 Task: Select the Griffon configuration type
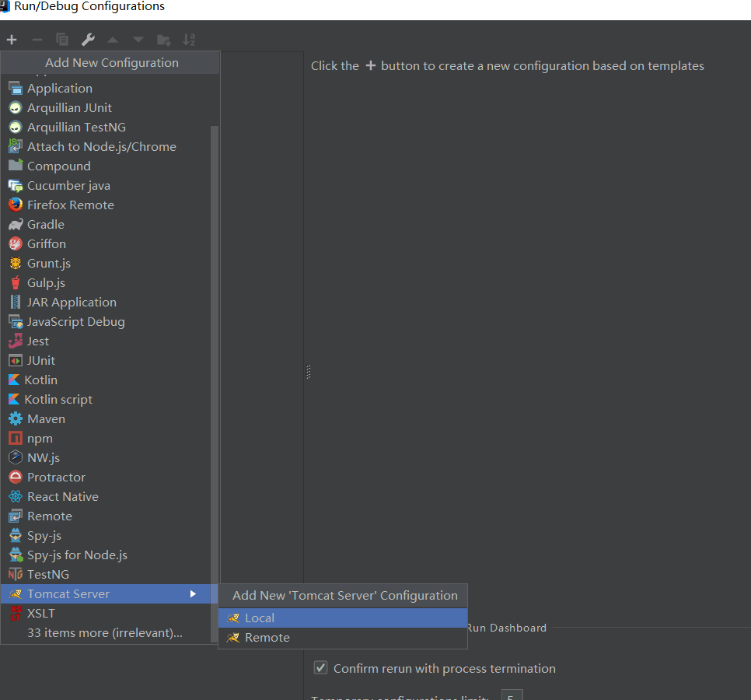coord(106,244)
